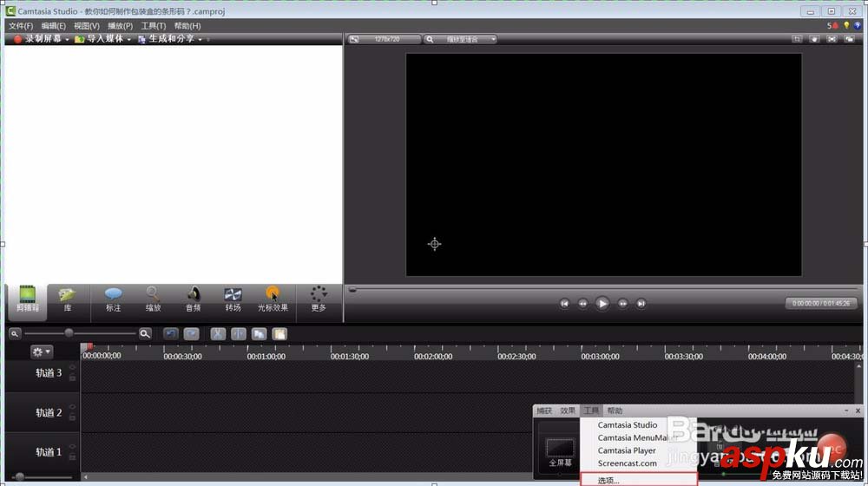Click the Produce and Share (生成和分享) button
This screenshot has height=486, width=868.
(166, 39)
